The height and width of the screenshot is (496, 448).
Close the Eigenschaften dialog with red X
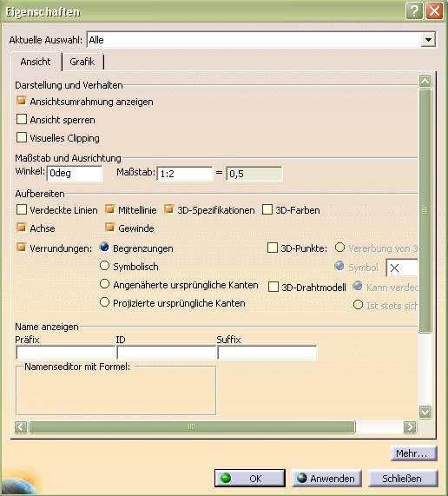click(434, 11)
